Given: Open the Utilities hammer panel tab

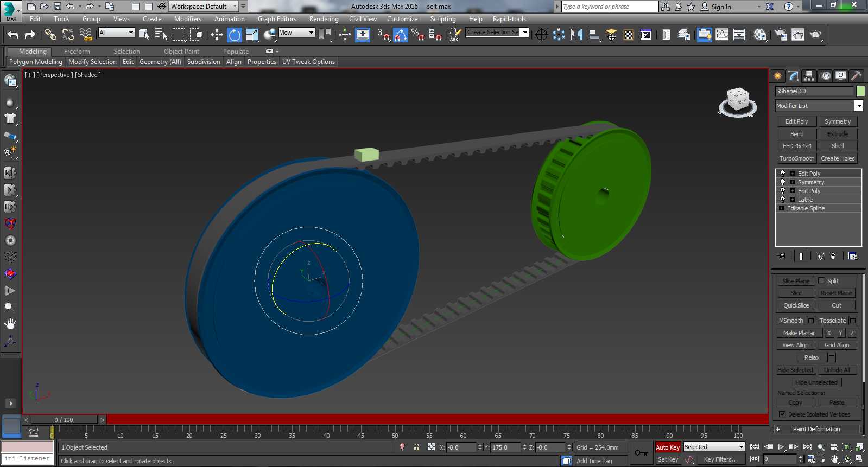Looking at the screenshot, I should click(856, 76).
